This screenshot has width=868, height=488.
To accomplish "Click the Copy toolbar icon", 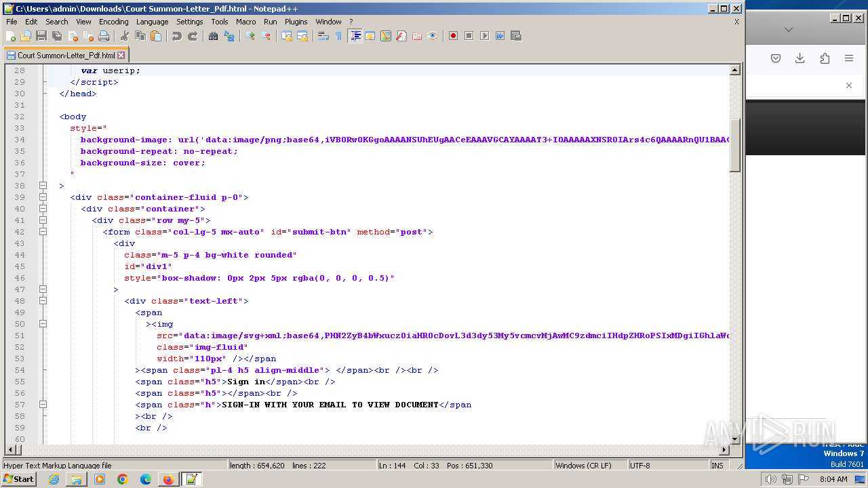I will pos(140,36).
